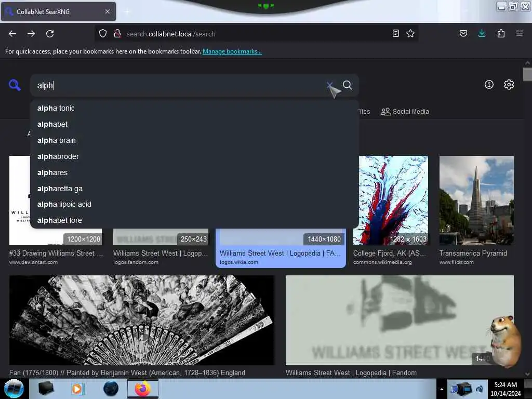The height and width of the screenshot is (399, 532).
Task: Open taskbar clock and date
Action: pos(506,389)
